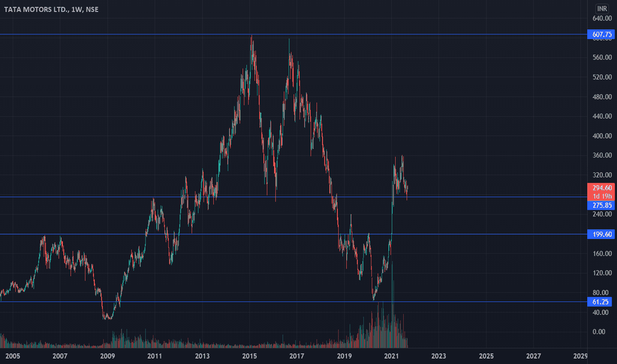
Task: Click the 40.00 price axis label
Action: coord(600,312)
